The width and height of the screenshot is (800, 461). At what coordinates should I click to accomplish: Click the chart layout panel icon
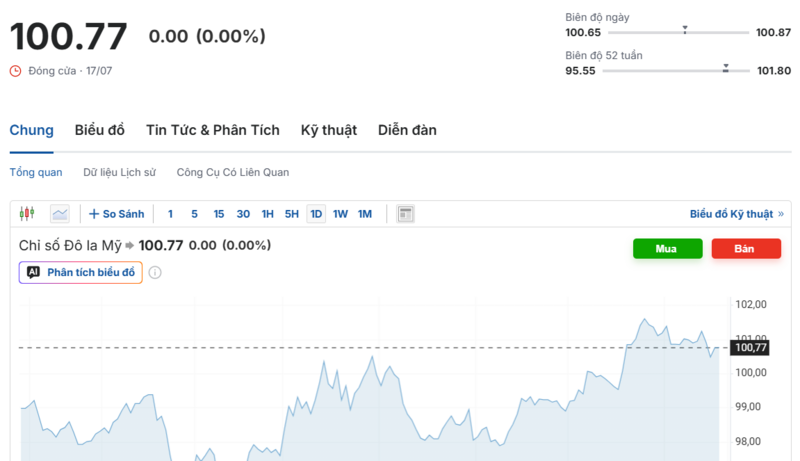pos(406,214)
